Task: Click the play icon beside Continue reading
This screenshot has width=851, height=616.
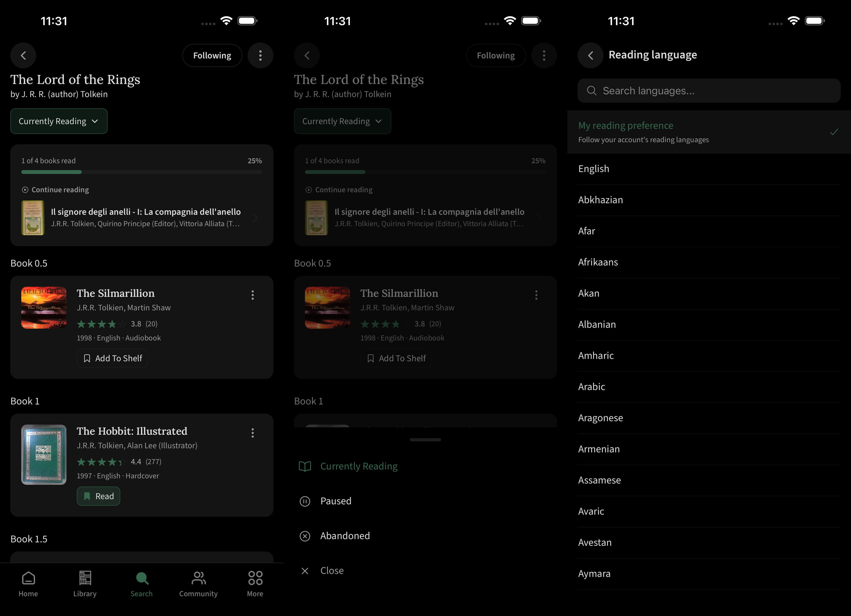Action: (25, 190)
